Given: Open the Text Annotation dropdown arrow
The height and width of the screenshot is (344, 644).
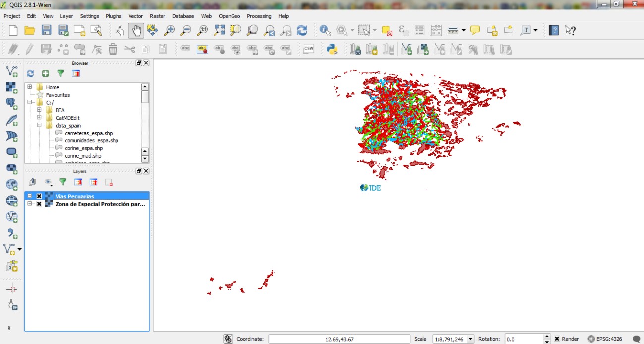Looking at the screenshot, I should (535, 31).
